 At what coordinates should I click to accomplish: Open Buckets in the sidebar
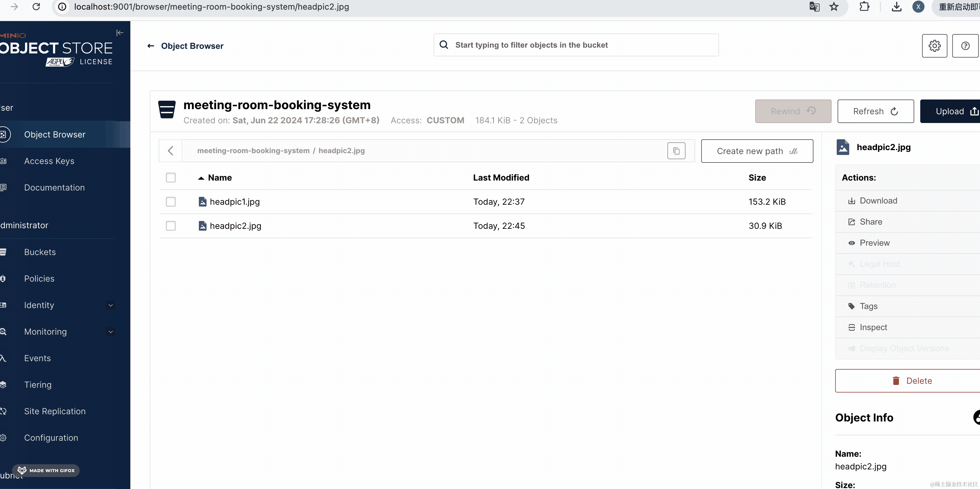(x=40, y=252)
